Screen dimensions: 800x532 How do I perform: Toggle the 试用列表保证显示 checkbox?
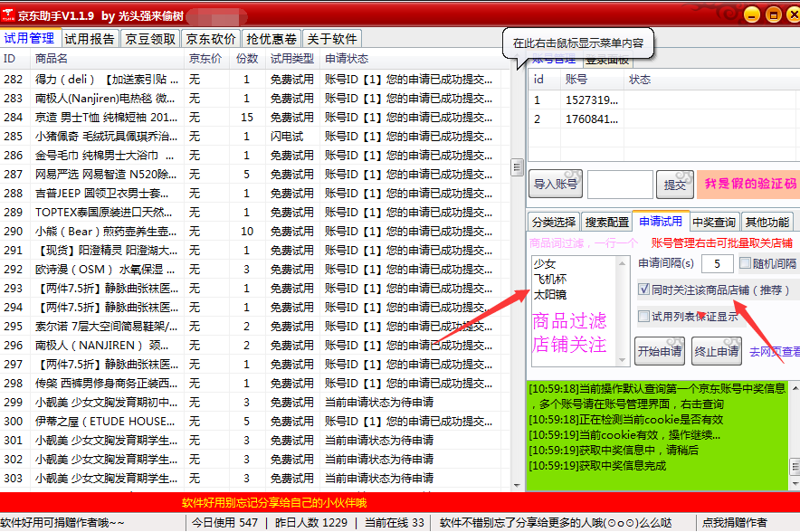click(643, 317)
